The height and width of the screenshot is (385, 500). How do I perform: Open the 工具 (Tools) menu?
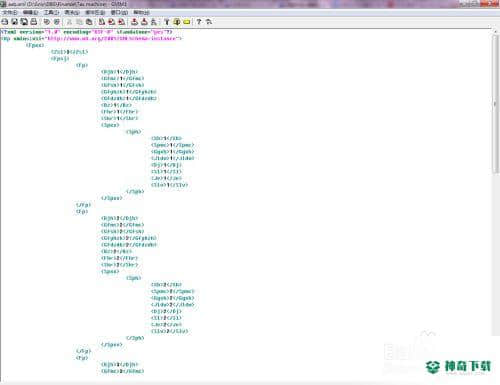tap(51, 12)
